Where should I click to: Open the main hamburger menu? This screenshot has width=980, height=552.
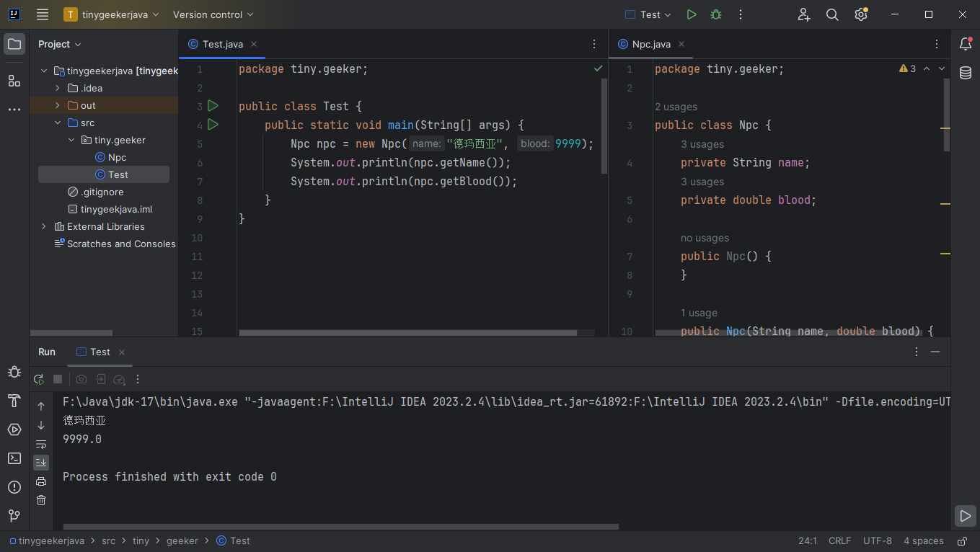tap(43, 14)
